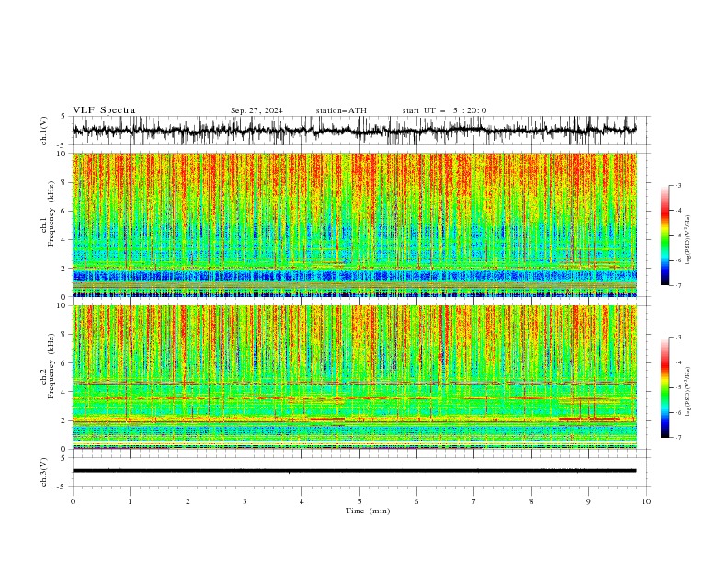The image size is (728, 563).
Task: Click the lower colorbar 'log(PSD)(V²/Hz)' label
Action: [688, 392]
